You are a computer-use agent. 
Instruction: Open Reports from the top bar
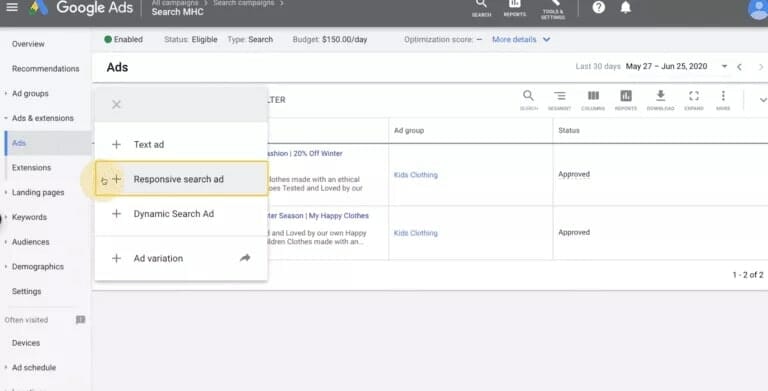click(x=514, y=8)
